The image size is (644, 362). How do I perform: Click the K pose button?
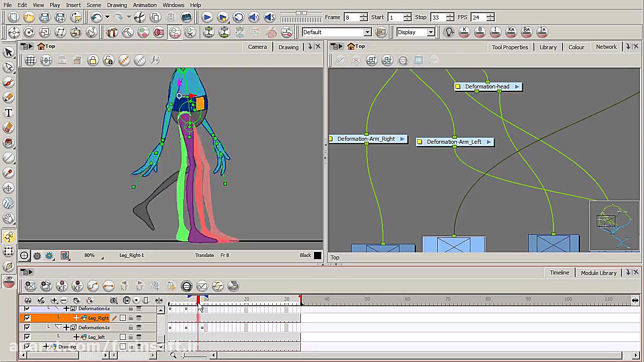click(x=464, y=32)
